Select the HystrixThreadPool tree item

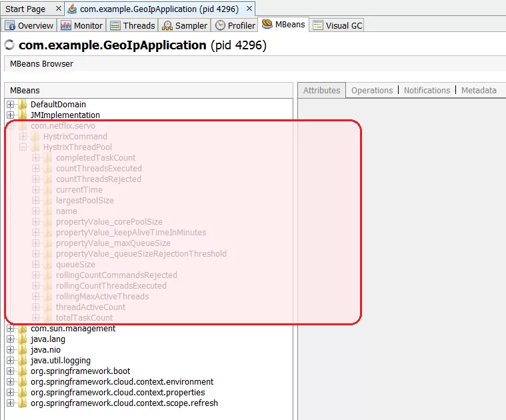(77, 147)
